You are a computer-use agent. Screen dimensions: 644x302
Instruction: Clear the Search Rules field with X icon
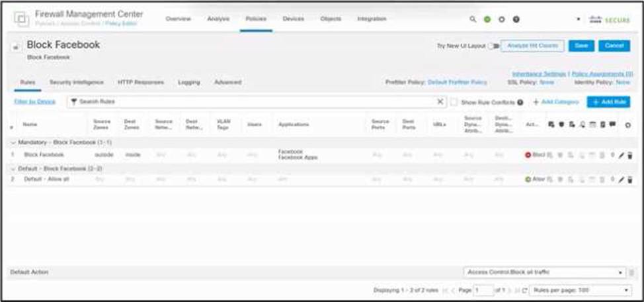pyautogui.click(x=440, y=101)
